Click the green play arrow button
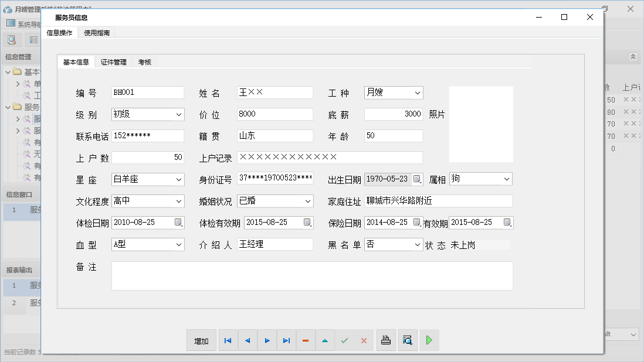Image resolution: width=644 pixels, height=362 pixels. click(429, 340)
